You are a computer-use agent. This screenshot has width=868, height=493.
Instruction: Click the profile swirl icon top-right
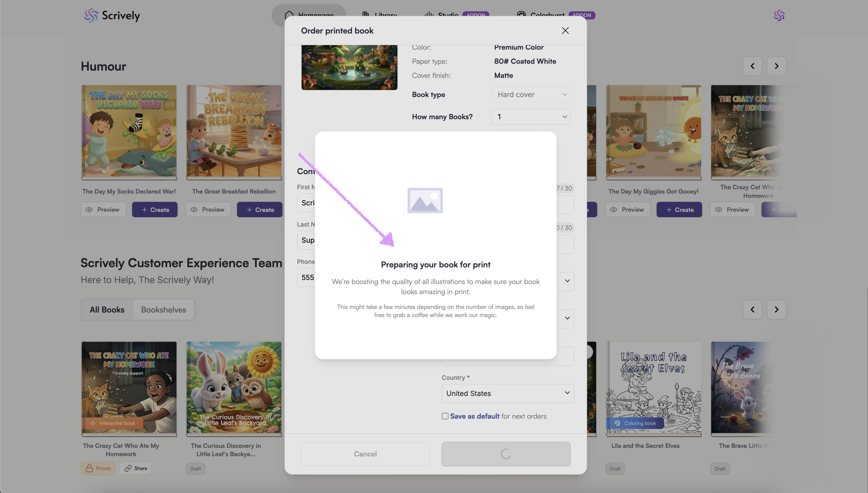(779, 16)
